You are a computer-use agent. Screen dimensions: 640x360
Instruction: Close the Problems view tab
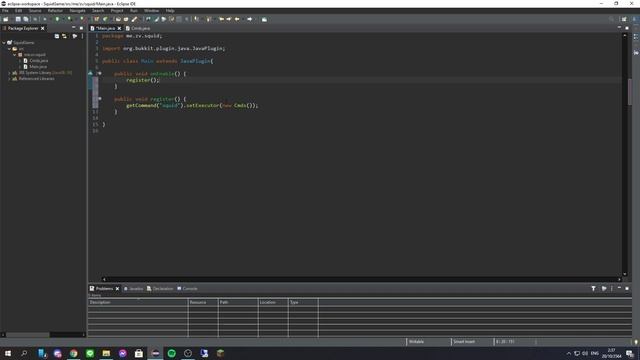pos(117,289)
